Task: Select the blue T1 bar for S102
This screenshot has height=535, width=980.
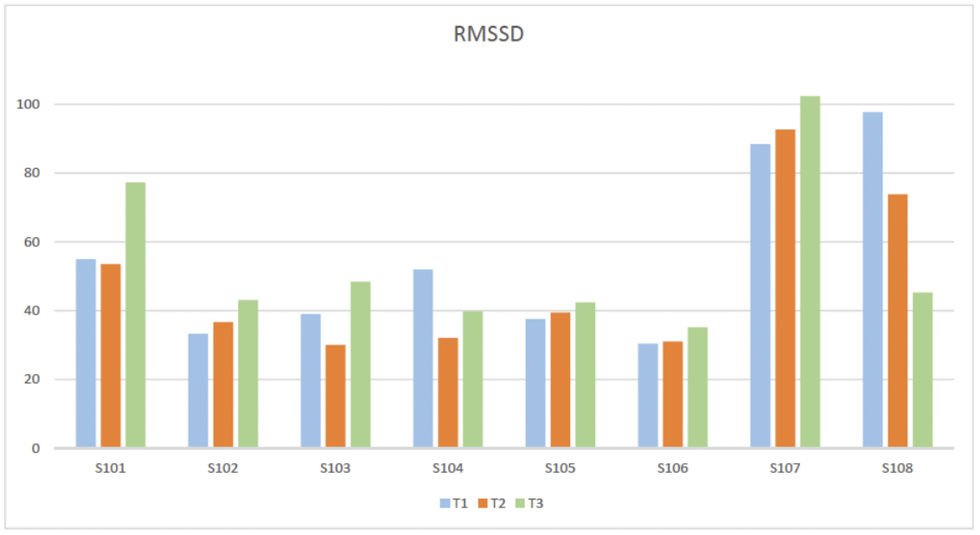Action: 198,390
